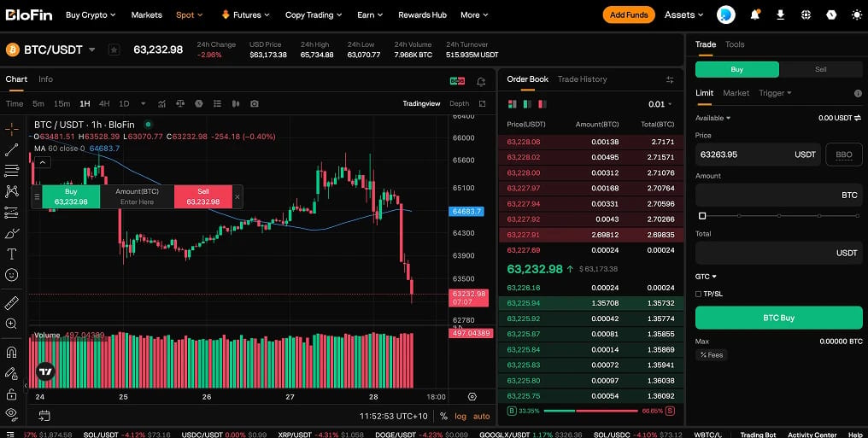Select the Sell side toggle button
This screenshot has width=868, height=438.
[x=820, y=69]
